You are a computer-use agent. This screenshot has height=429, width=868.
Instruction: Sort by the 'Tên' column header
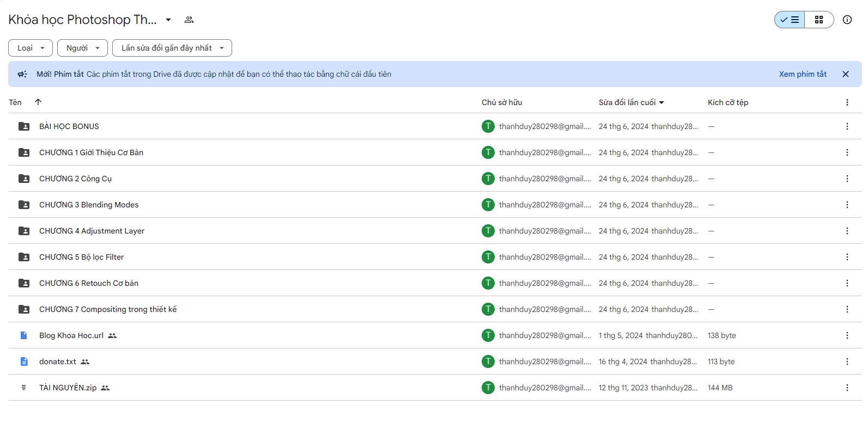point(15,102)
